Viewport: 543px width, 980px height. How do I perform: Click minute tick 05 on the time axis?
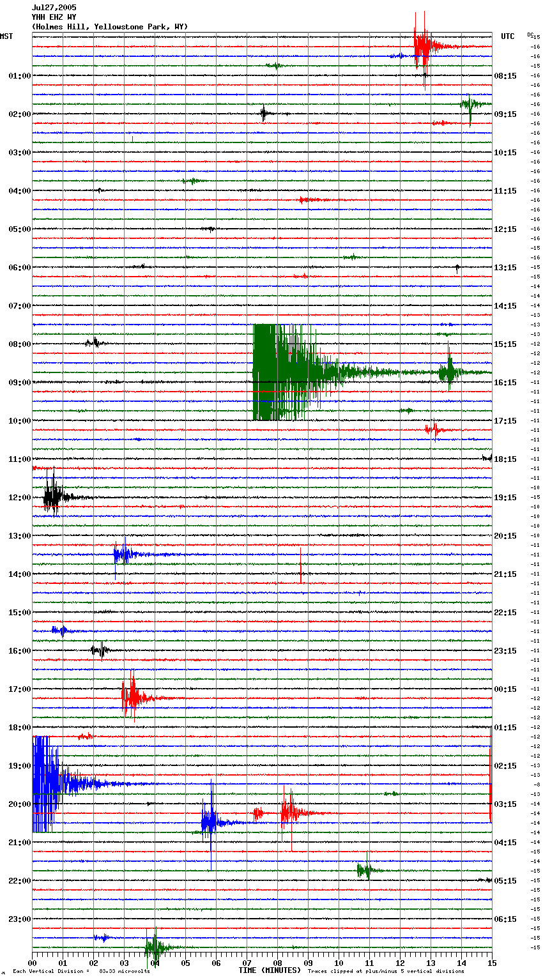[x=185, y=963]
